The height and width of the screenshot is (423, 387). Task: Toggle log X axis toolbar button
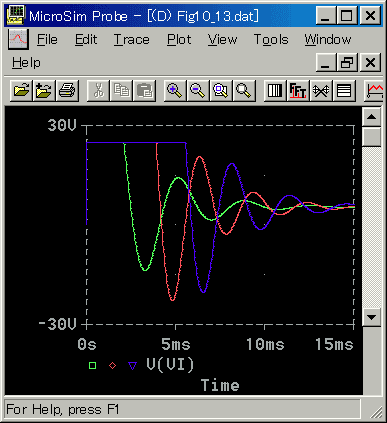coord(275,90)
